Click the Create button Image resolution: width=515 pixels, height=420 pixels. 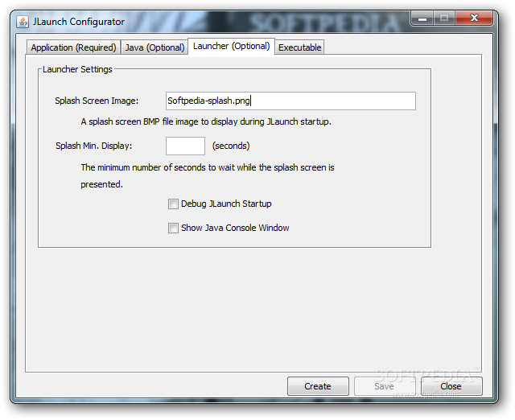point(318,386)
